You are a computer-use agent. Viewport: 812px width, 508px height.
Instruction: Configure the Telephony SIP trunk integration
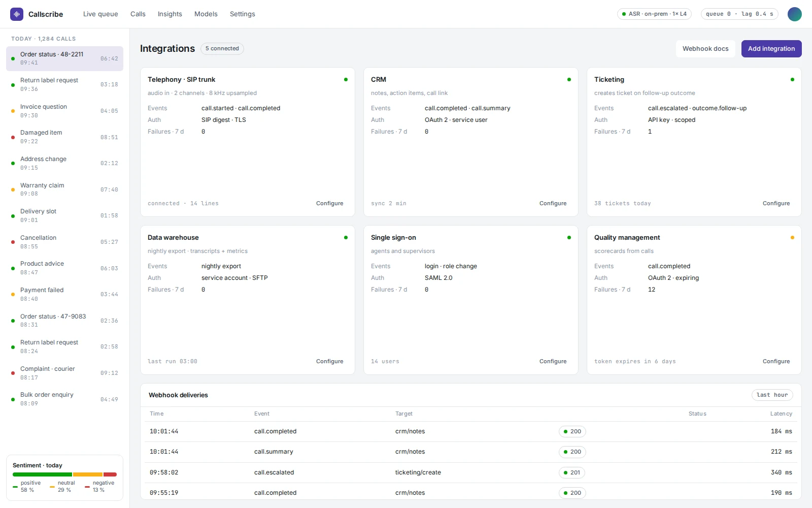pos(329,203)
